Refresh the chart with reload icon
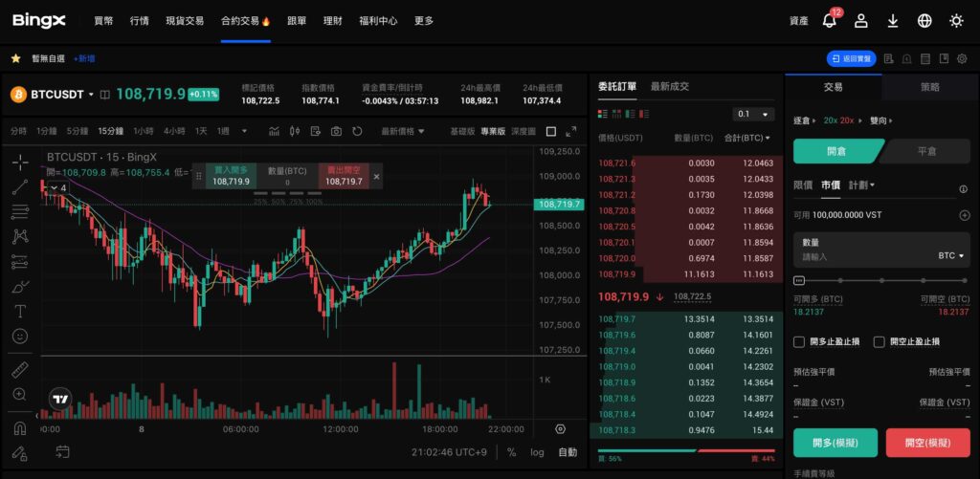This screenshot has width=980, height=479. click(x=358, y=131)
